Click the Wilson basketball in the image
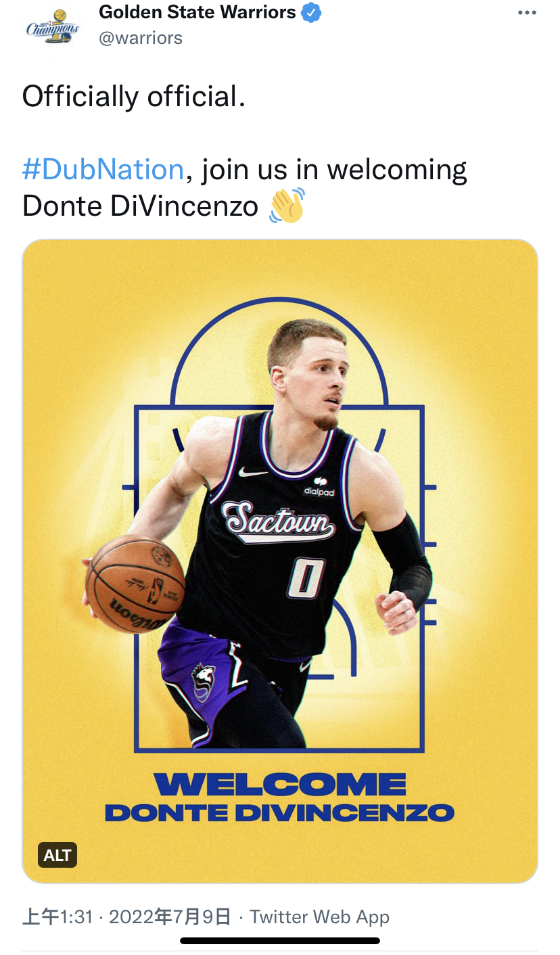 point(135,584)
